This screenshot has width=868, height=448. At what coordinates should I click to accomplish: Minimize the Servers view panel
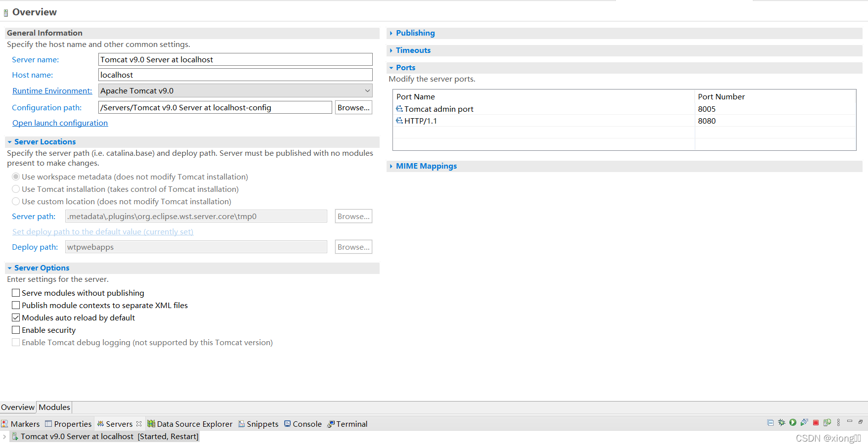click(850, 422)
